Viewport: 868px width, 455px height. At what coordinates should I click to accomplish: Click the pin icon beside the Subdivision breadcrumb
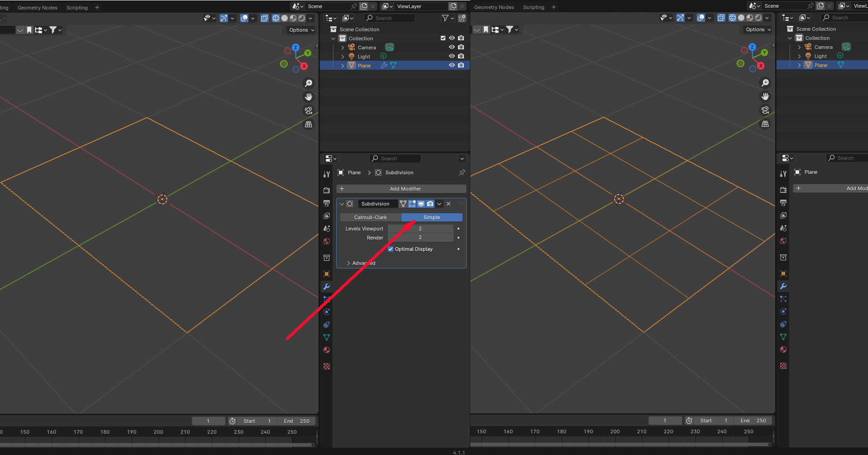coord(462,172)
